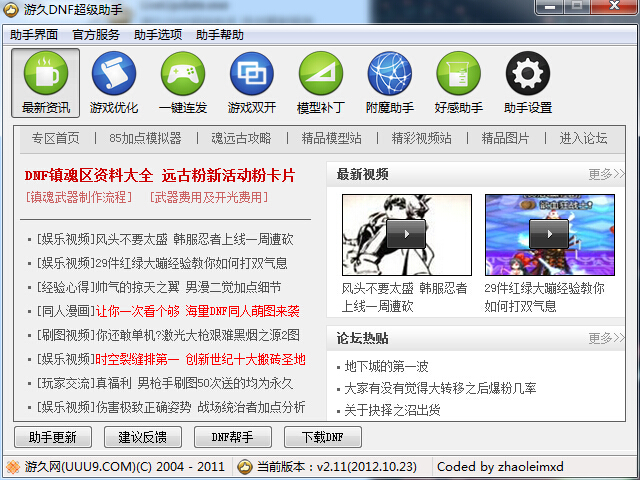Click 更多>> beside 论坛热贴
Image resolution: width=640 pixels, height=480 pixels.
pos(606,338)
